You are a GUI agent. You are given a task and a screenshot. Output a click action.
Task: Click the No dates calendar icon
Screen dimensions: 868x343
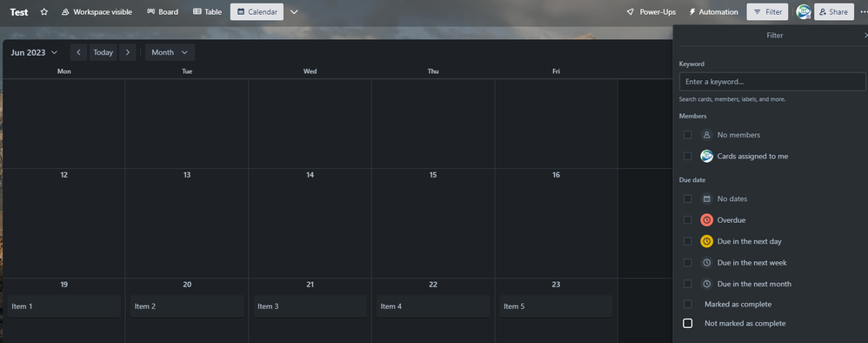point(706,198)
